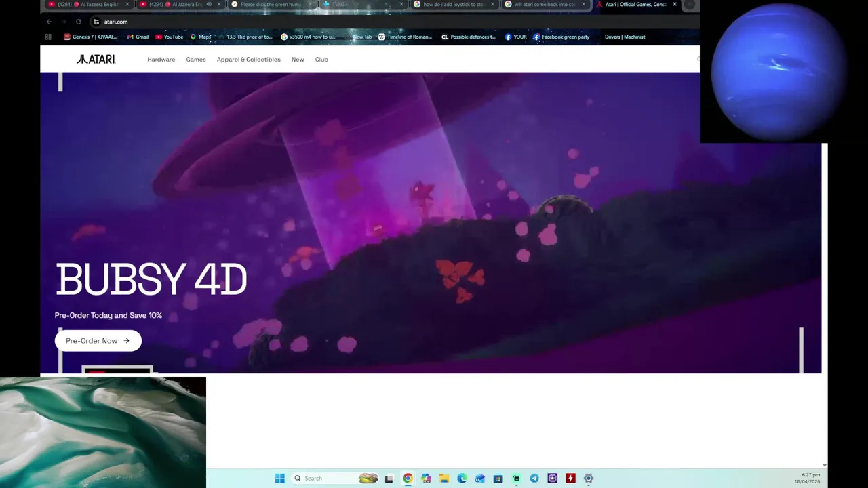Open the purple square taskbar app
The width and height of the screenshot is (868, 488).
click(x=553, y=479)
